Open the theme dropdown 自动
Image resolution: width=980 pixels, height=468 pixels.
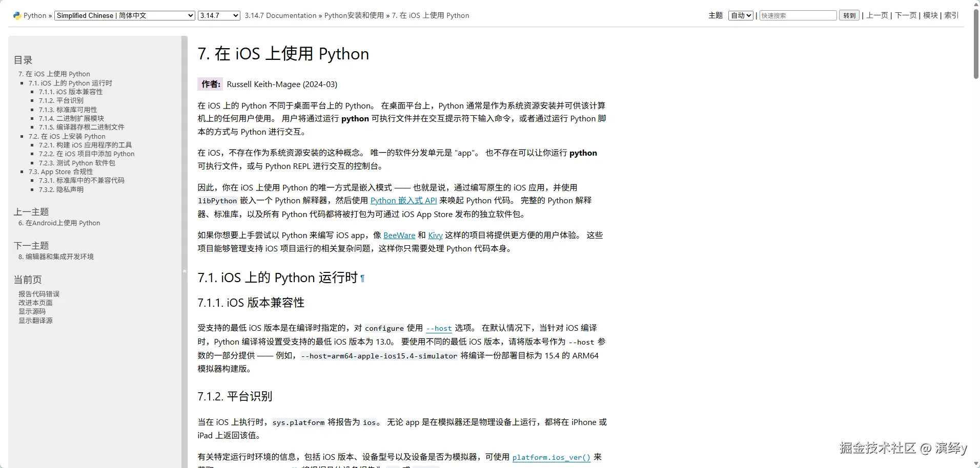click(x=741, y=15)
